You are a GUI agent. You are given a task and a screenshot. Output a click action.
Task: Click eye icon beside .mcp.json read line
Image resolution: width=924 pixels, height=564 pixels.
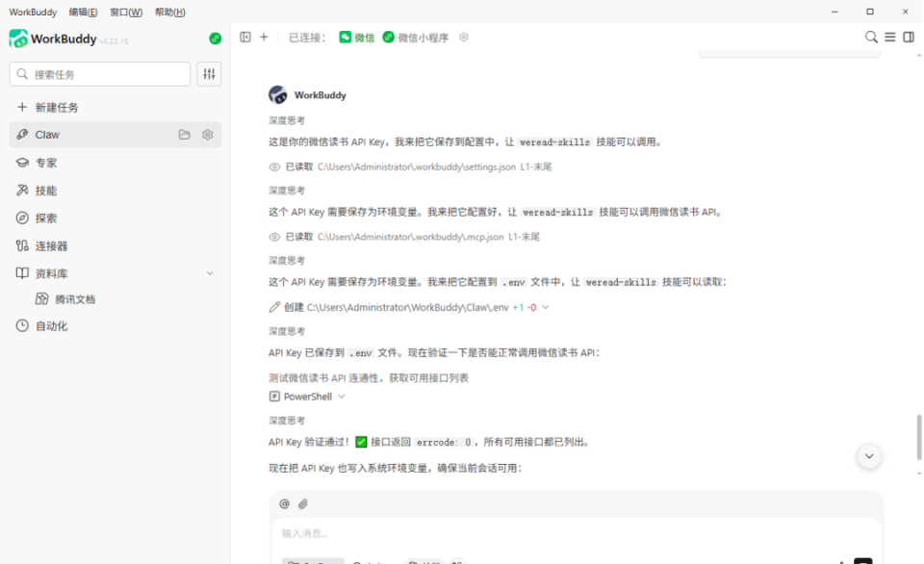coord(274,237)
